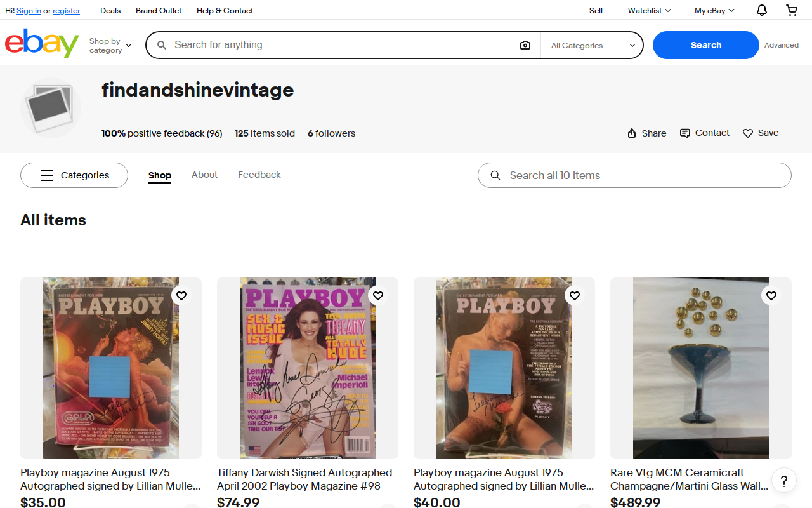Viewport: 812px width, 508px height.
Task: Switch to the Feedback tab
Action: [x=259, y=175]
